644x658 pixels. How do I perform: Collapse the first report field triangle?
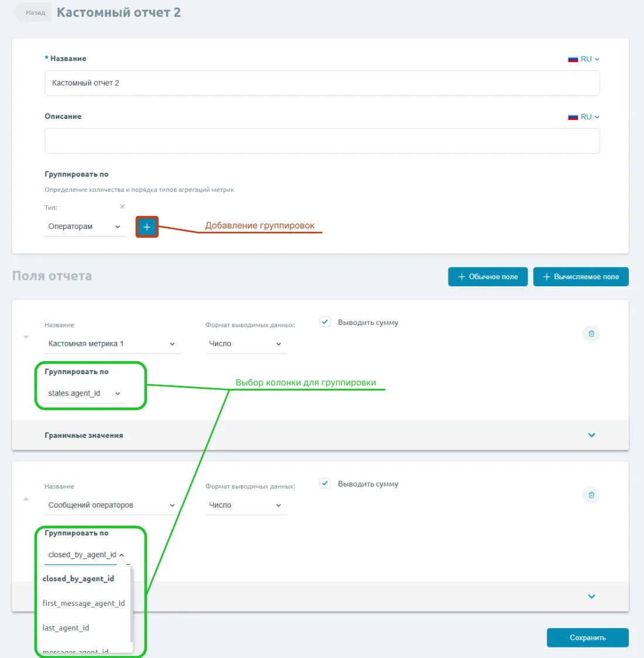(x=26, y=337)
